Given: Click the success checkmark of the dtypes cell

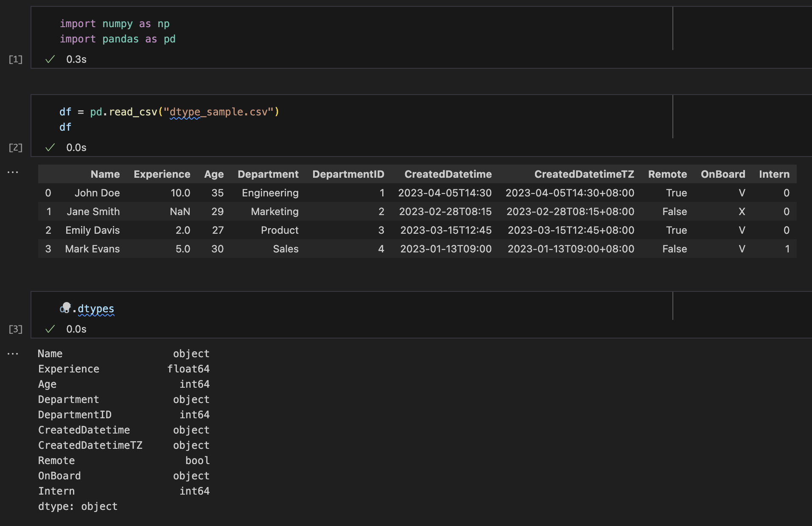Looking at the screenshot, I should click(x=50, y=329).
